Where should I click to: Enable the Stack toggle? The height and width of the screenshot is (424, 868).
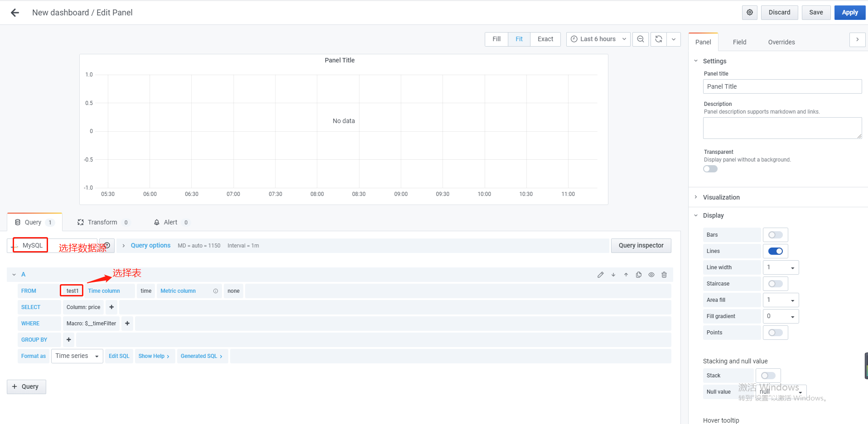pos(768,376)
